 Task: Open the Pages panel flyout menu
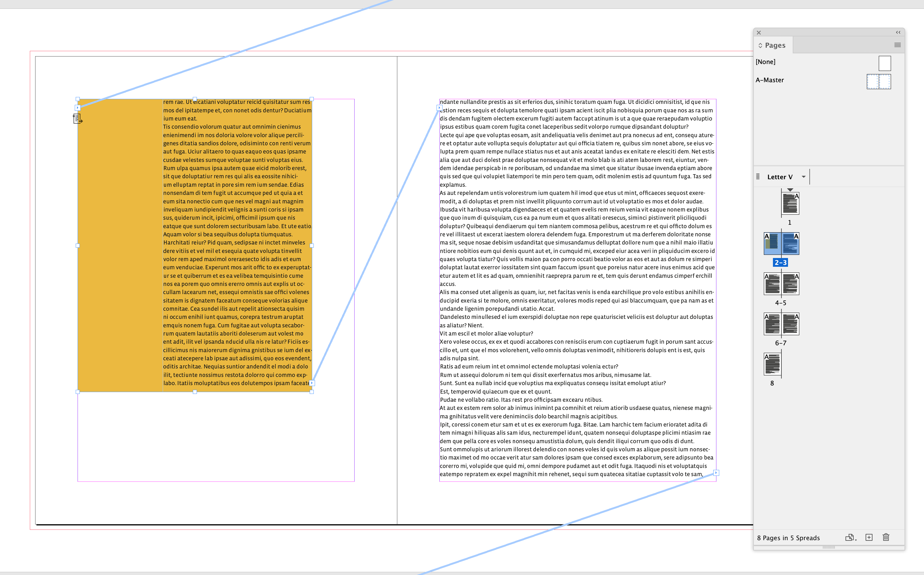(x=897, y=45)
